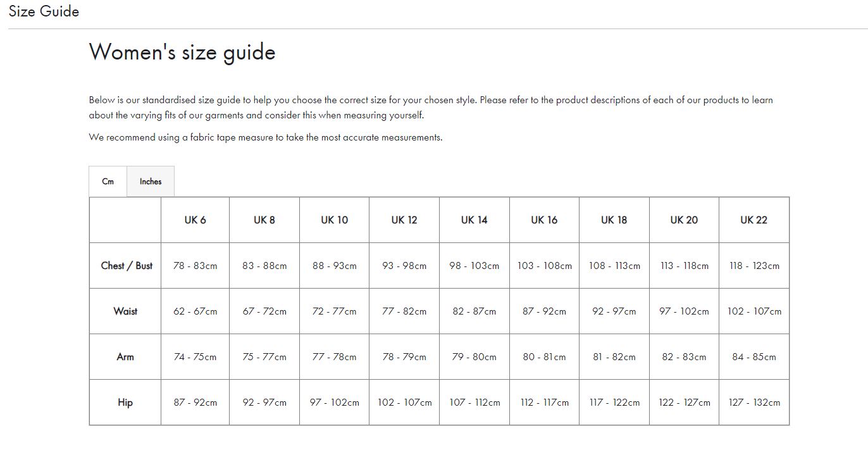Switch to the Inches tab
This screenshot has height=450, width=868.
pyautogui.click(x=150, y=181)
